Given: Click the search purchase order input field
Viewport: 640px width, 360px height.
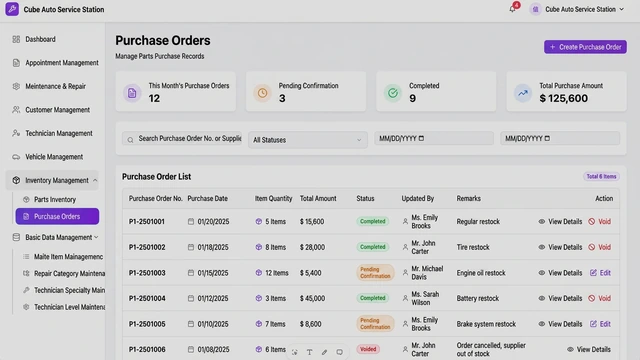Looking at the screenshot, I should point(182,139).
